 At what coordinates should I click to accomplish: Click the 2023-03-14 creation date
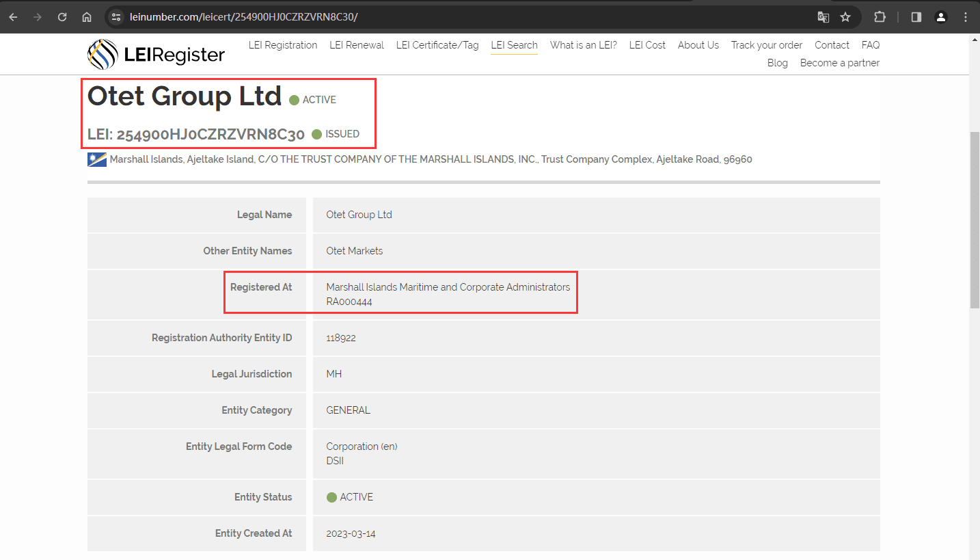351,533
